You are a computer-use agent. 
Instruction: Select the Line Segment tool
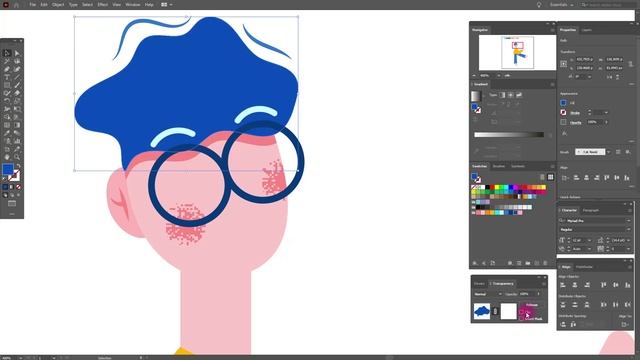[x=17, y=77]
